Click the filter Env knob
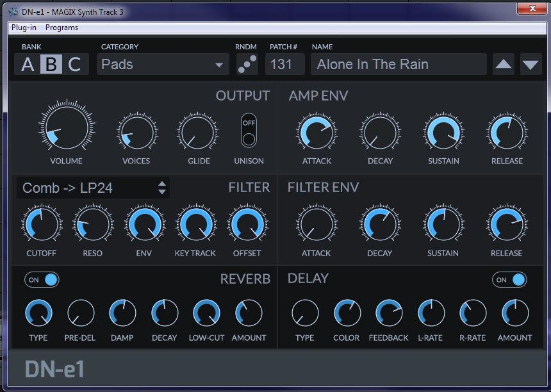The height and width of the screenshot is (392, 551). point(145,224)
